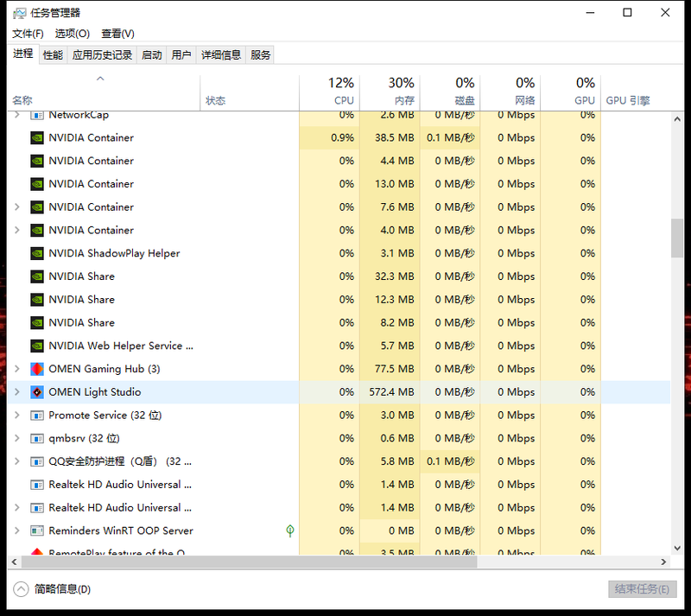Click the NVIDIA Container icon in the 13.0 MB row

coord(37,184)
